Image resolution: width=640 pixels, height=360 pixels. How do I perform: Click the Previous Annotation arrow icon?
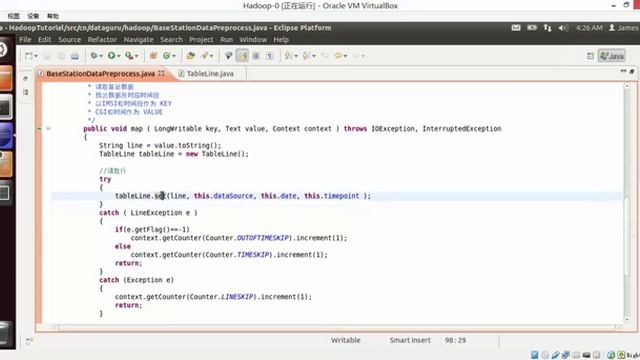[306, 56]
